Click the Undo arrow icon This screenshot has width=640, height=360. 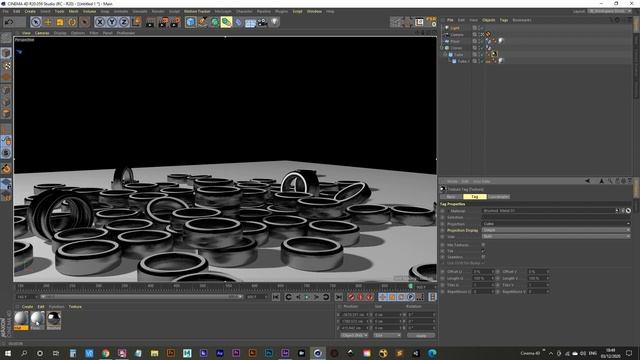(x=9, y=22)
